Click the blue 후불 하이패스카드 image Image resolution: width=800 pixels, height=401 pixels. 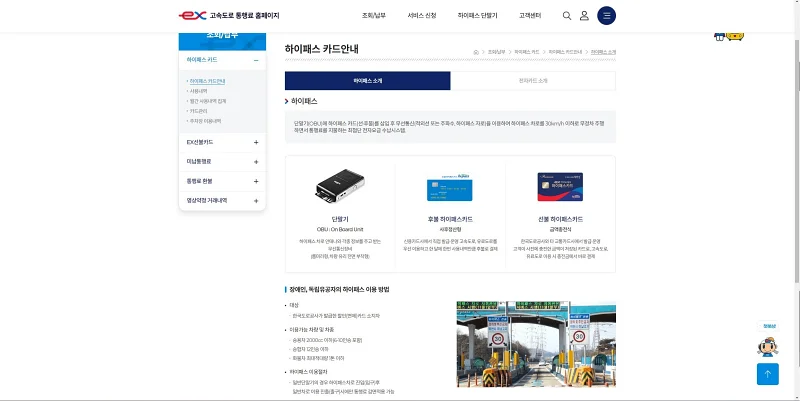tap(449, 187)
